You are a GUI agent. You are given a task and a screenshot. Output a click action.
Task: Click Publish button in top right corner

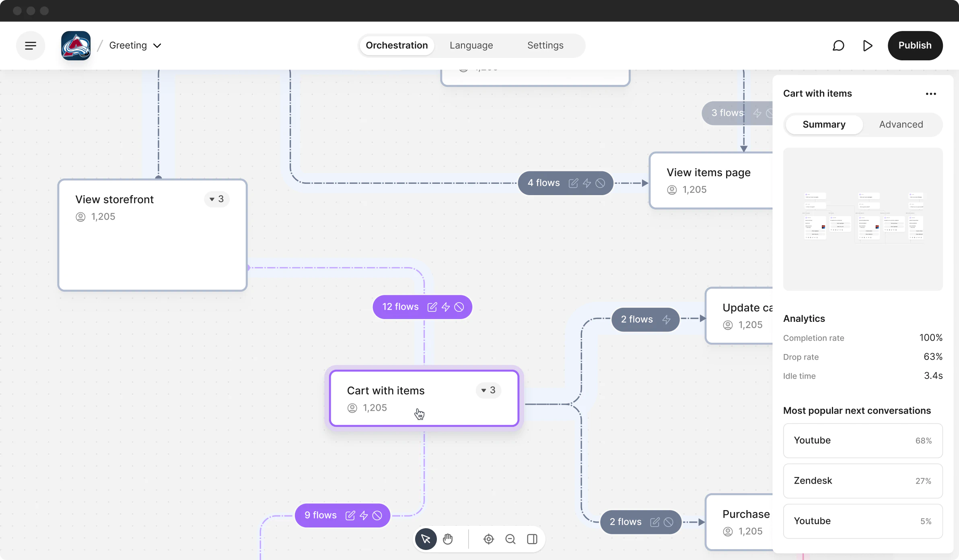(x=915, y=45)
